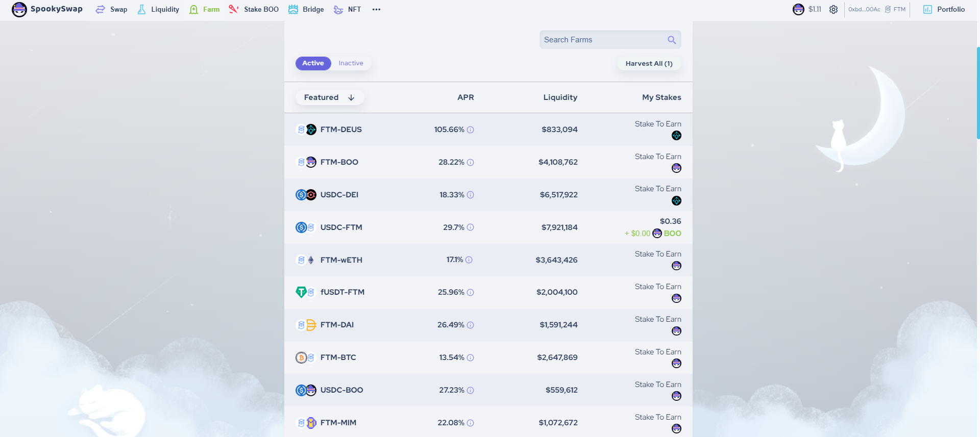Expand the fUSDT-FTM farm row
The width and height of the screenshot is (980, 437).
(x=488, y=292)
